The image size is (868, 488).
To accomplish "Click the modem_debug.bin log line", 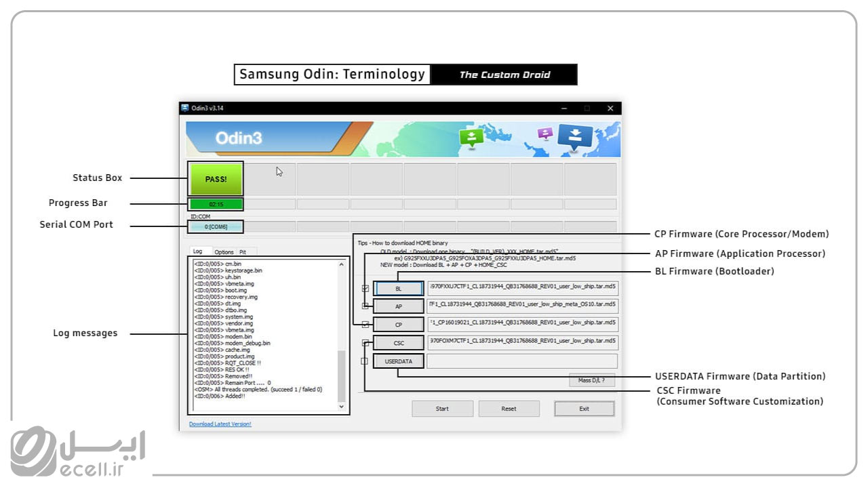I will tap(232, 343).
